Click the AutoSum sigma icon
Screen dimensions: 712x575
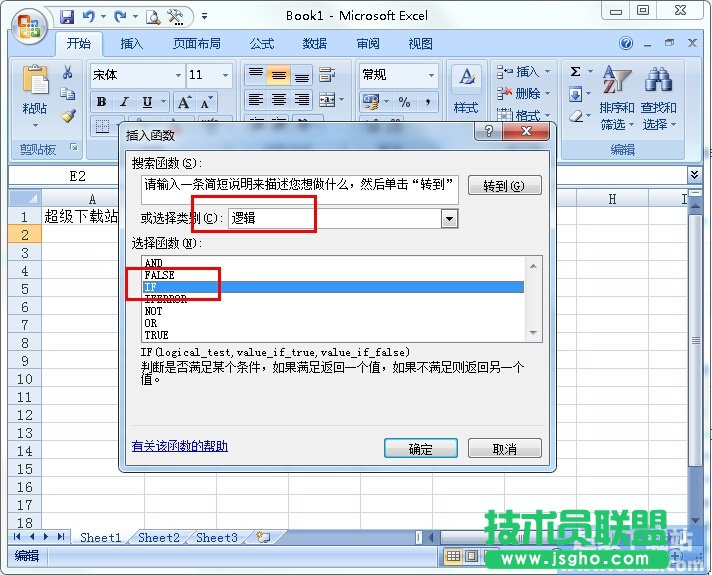(x=576, y=72)
